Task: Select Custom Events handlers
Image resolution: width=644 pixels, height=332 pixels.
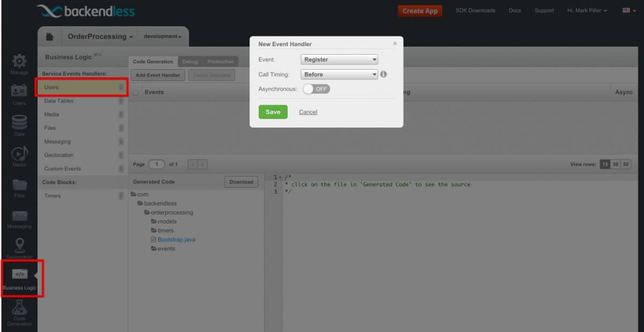Action: (x=82, y=168)
